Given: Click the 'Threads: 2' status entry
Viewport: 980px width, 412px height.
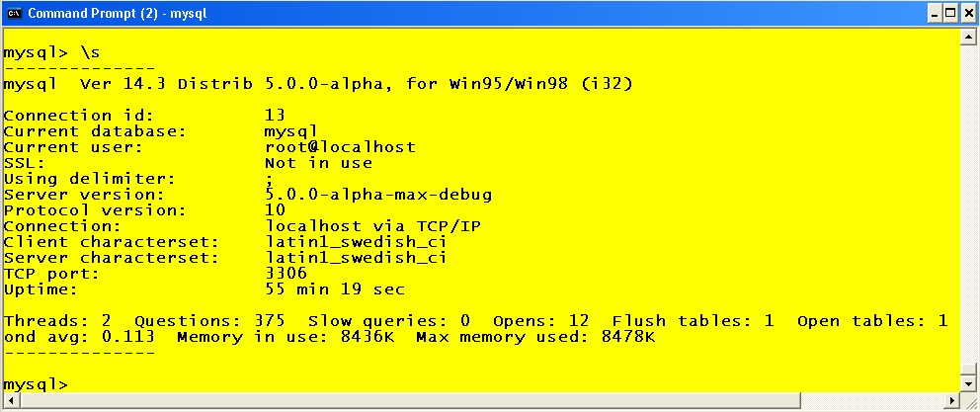Looking at the screenshot, I should point(57,321).
